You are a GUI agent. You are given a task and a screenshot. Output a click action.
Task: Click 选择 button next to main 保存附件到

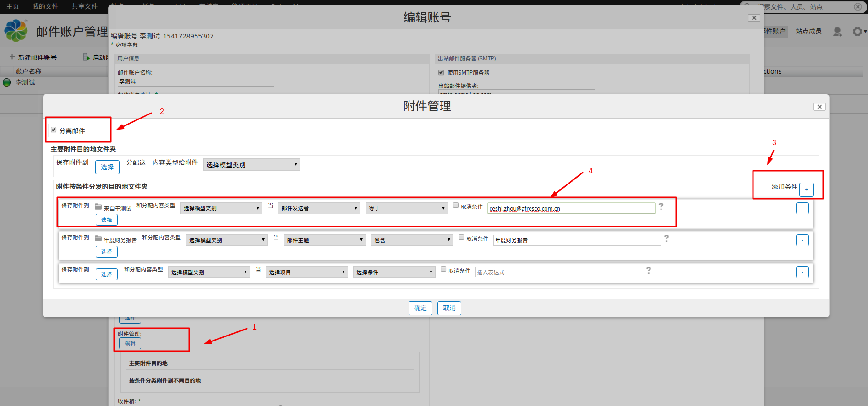point(107,167)
